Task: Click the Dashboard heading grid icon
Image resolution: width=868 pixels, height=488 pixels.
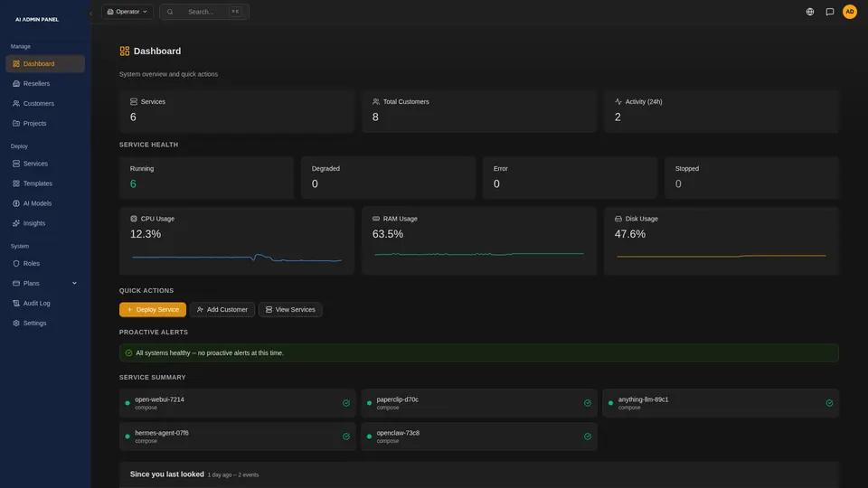Action: 125,51
